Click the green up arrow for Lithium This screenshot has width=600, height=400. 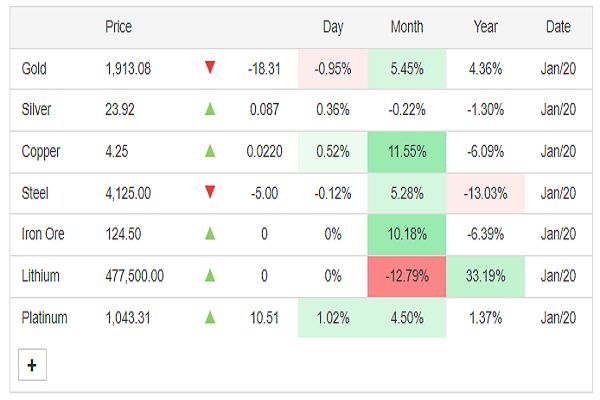pos(210,275)
